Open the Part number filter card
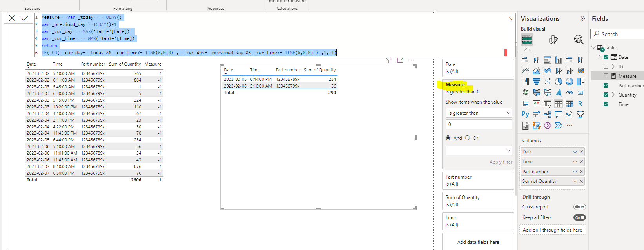The height and width of the screenshot is (250, 644). pyautogui.click(x=478, y=181)
